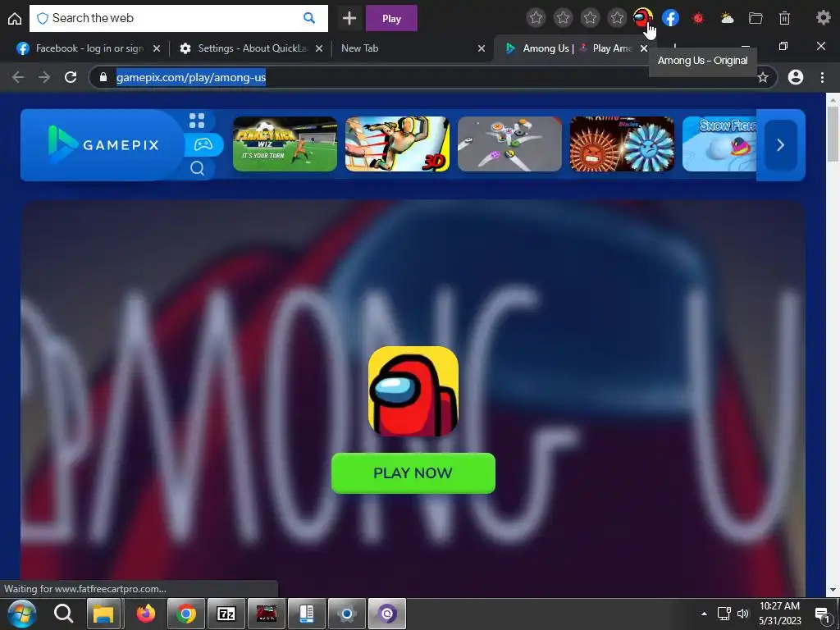Open the GamePix categories grid icon
The width and height of the screenshot is (840, 630).
point(197,121)
